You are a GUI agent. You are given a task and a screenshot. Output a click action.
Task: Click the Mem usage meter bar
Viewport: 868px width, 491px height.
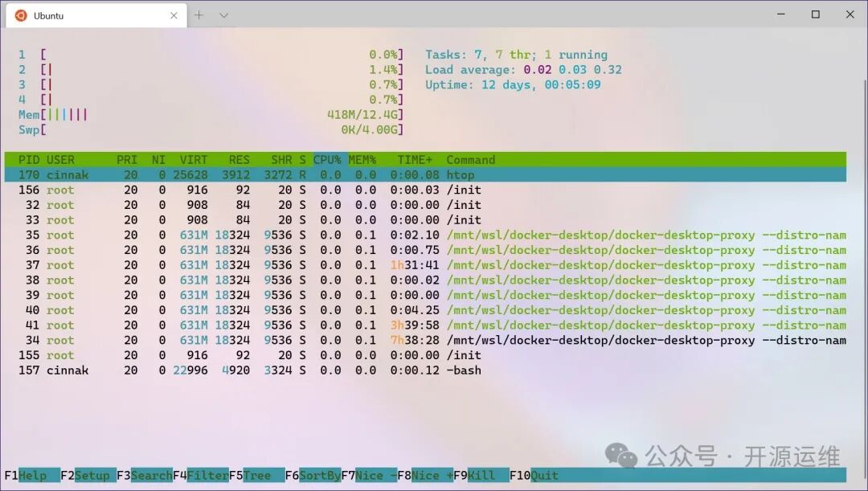(x=211, y=115)
